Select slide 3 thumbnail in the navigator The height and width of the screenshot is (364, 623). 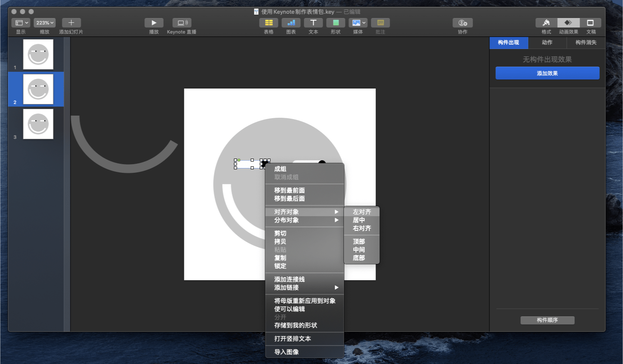point(38,124)
